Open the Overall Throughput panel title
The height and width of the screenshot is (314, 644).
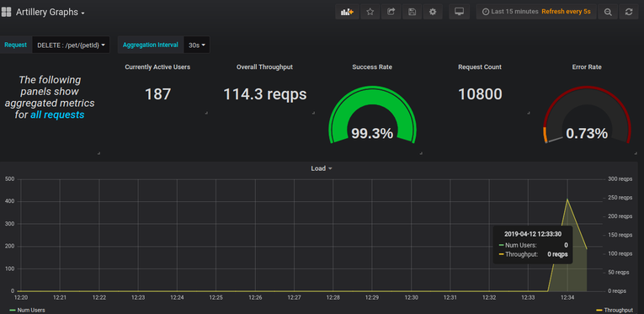264,67
